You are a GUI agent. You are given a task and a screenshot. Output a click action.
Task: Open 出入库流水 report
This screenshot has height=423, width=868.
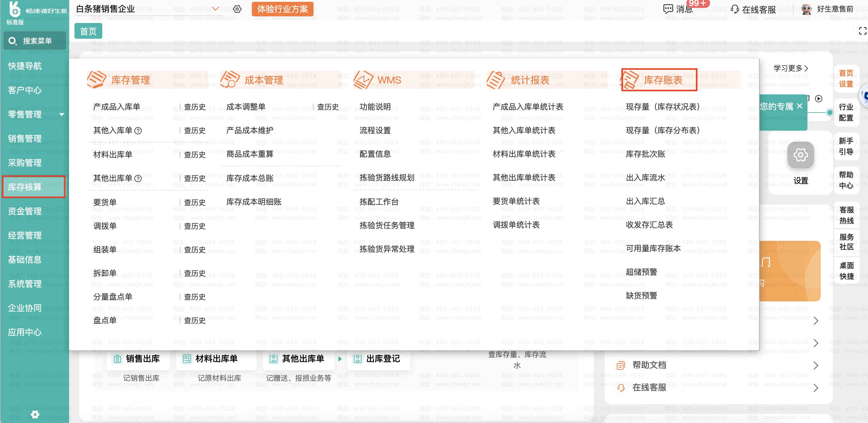(x=645, y=178)
